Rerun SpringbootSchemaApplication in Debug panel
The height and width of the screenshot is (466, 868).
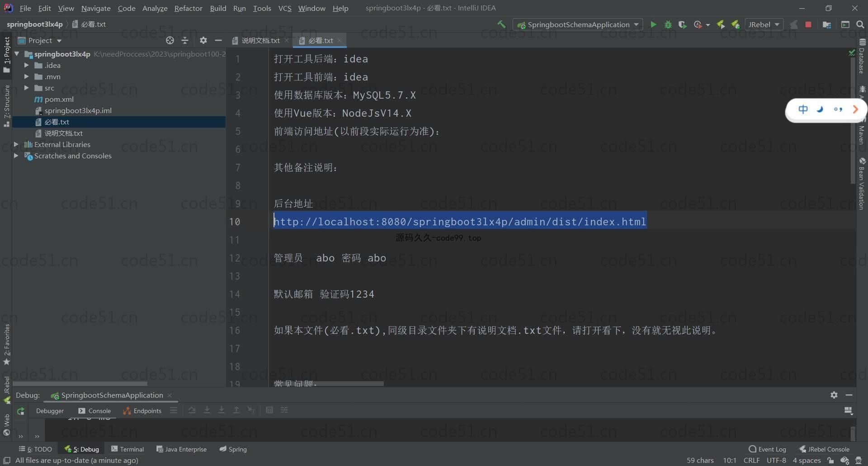[x=20, y=411]
